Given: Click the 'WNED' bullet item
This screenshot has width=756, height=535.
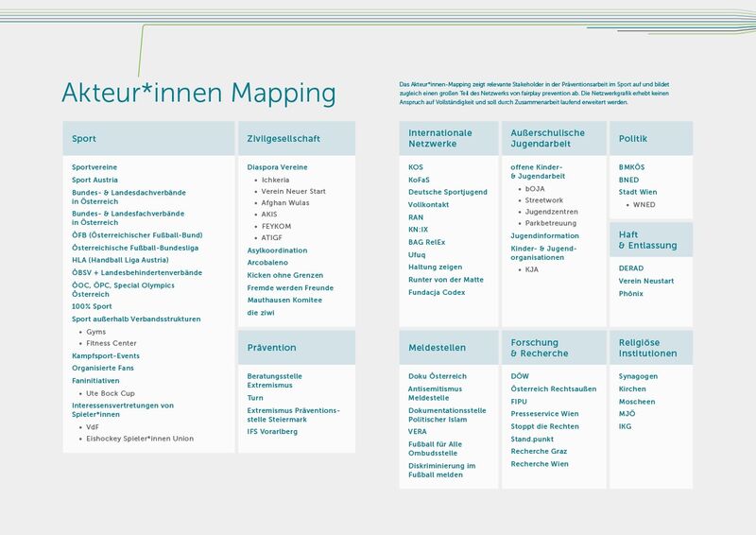Looking at the screenshot, I should (x=644, y=205).
